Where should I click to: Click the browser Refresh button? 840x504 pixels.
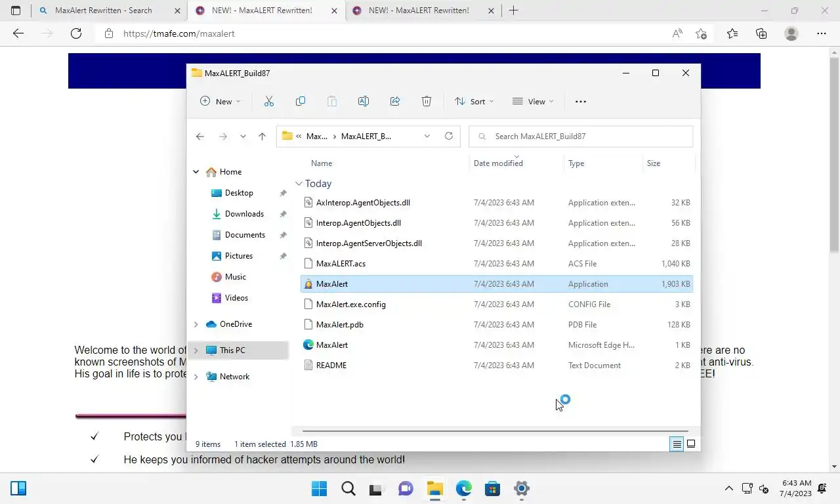click(x=76, y=33)
